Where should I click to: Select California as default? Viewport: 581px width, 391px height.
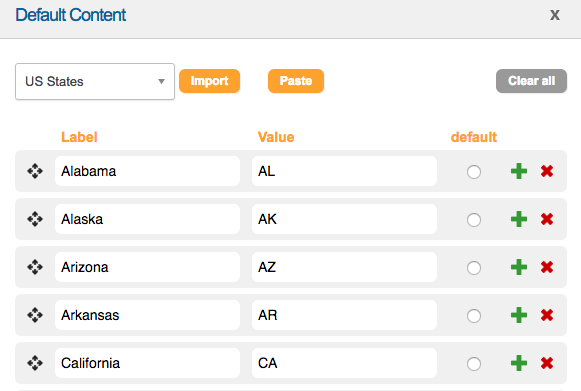pyautogui.click(x=474, y=364)
